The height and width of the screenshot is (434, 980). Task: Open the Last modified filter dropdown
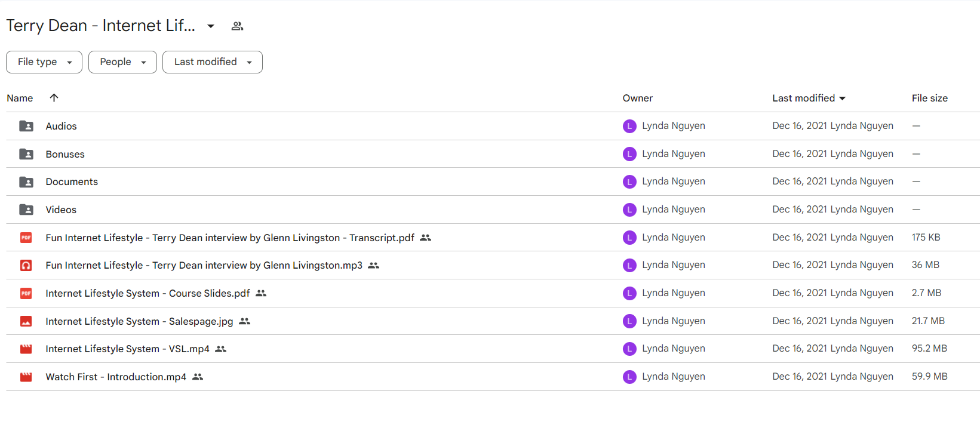pyautogui.click(x=213, y=62)
